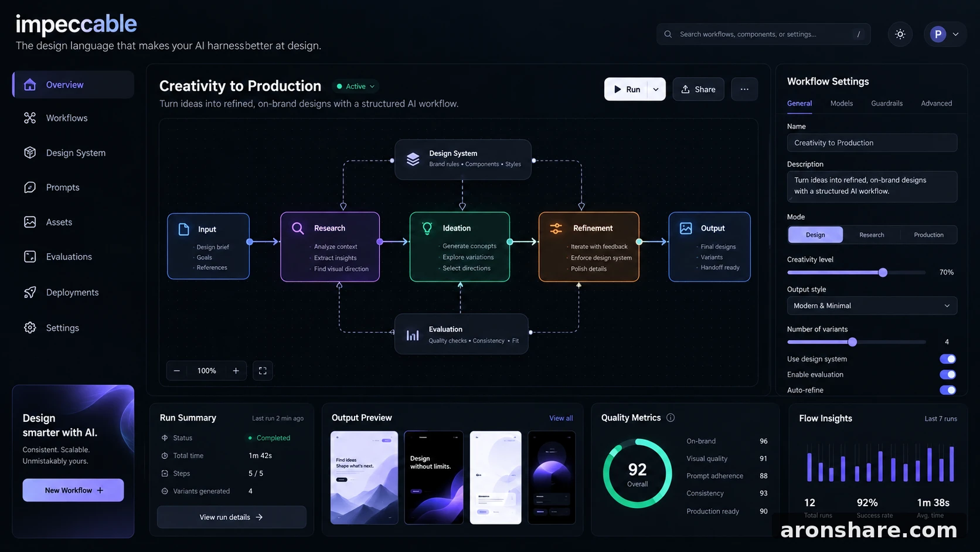Image resolution: width=980 pixels, height=552 pixels.
Task: Zoom out canvas with minus icon
Action: tap(176, 371)
